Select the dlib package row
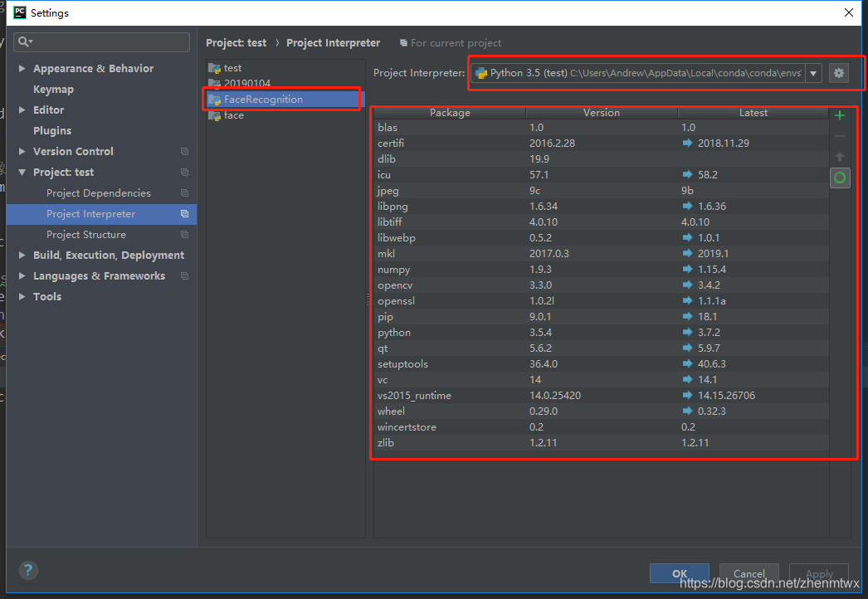 602,159
